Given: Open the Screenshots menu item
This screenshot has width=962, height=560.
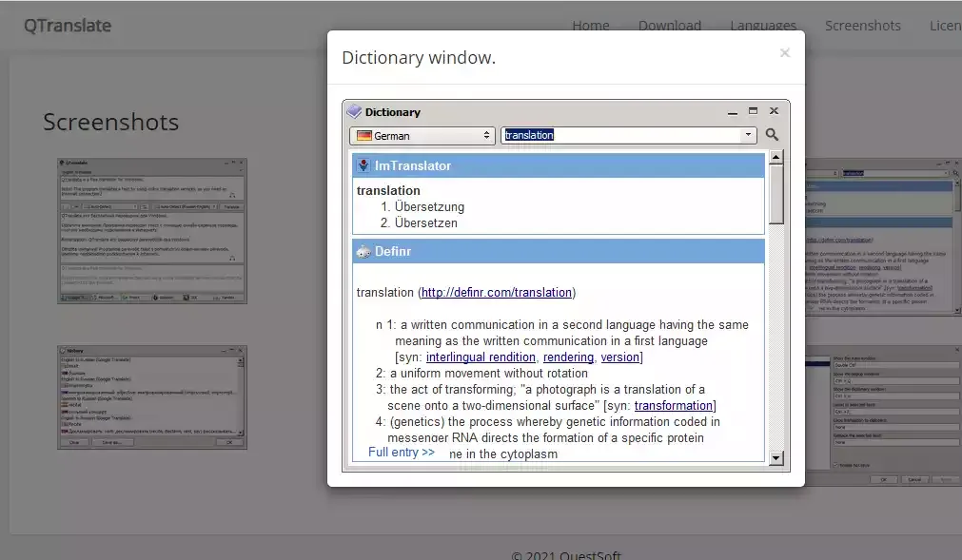Looking at the screenshot, I should point(863,26).
